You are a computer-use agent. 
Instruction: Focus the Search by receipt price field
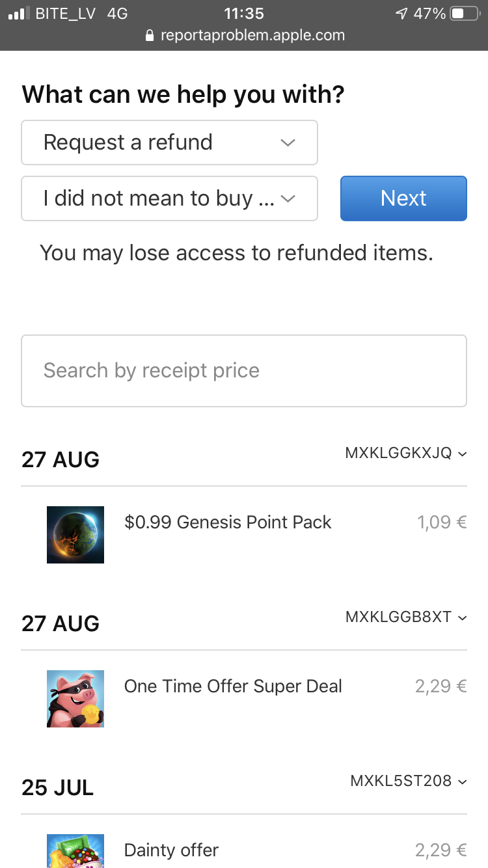tap(244, 371)
